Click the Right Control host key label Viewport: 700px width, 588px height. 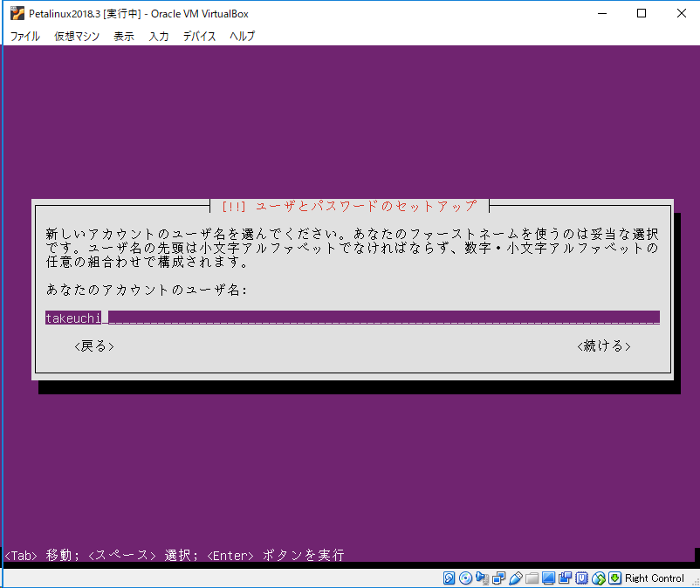tap(655, 578)
